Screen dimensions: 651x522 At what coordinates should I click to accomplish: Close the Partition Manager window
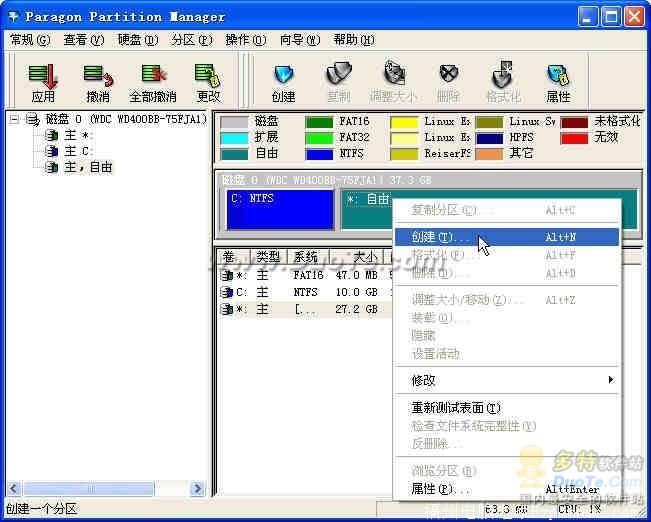coord(635,17)
